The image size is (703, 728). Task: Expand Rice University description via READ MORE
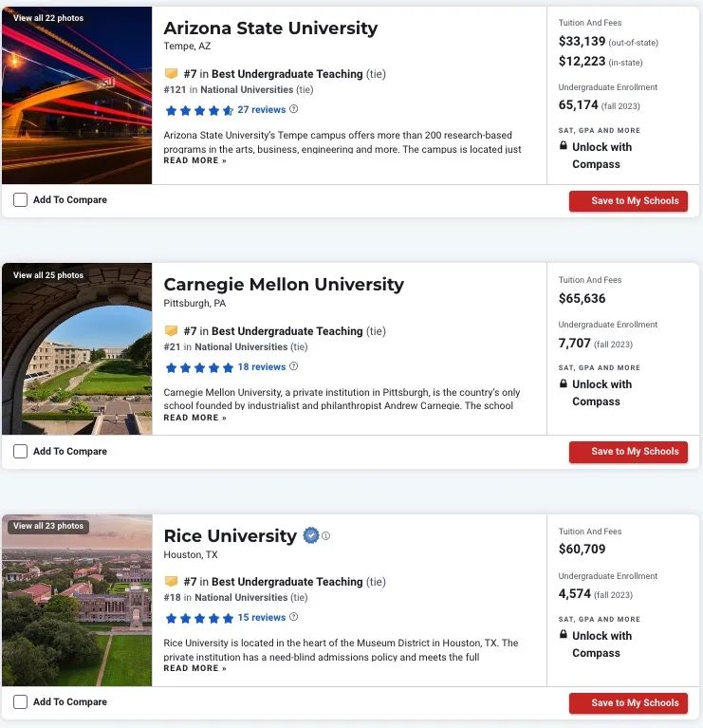point(194,668)
